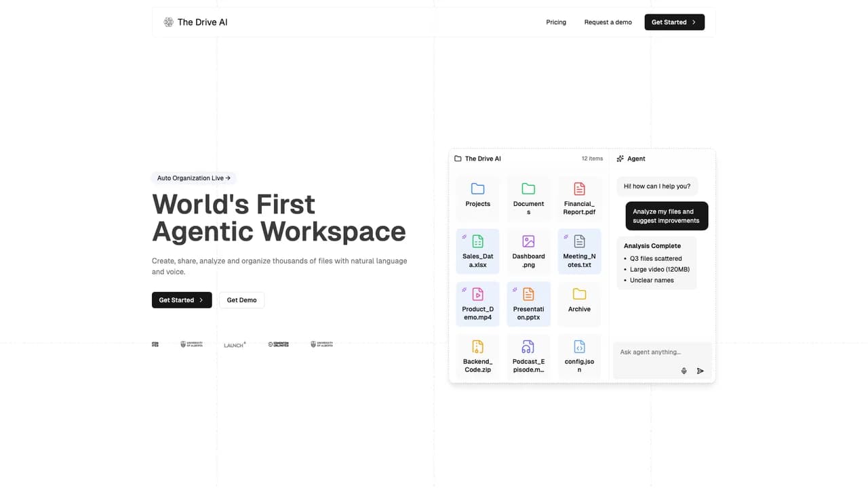The width and height of the screenshot is (868, 488).
Task: Click the send message arrow icon
Action: (701, 371)
